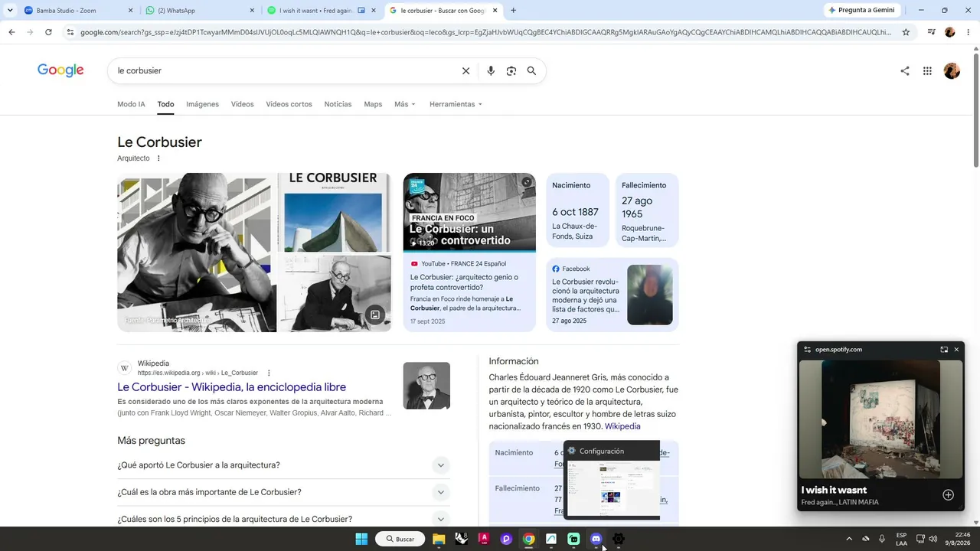Go back to the previous page
The image size is (980, 551).
11,32
